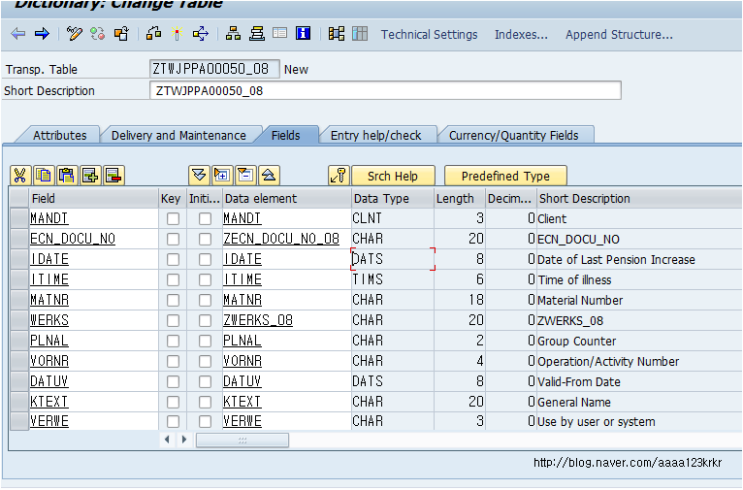Click the Transp. Table name field
Screen dimensions: 743x490
(x=214, y=69)
